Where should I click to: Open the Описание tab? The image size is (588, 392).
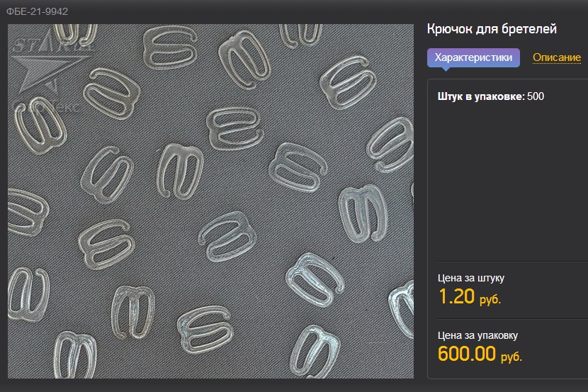(x=556, y=57)
